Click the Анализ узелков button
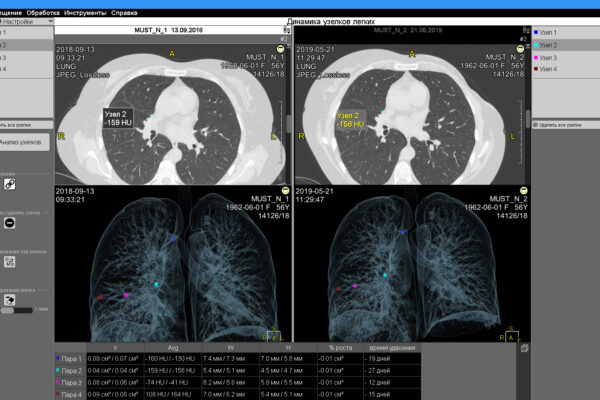Image resolution: width=600 pixels, height=400 pixels. click(x=24, y=143)
